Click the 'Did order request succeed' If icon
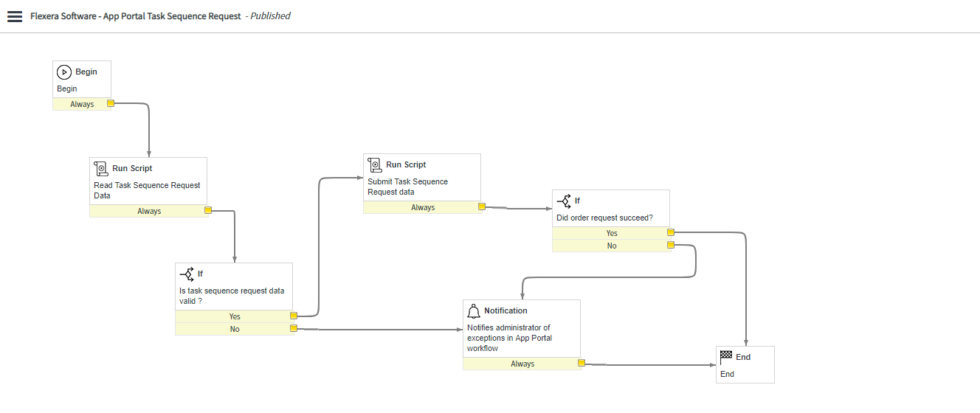Viewport: 980px width, 413px height. [564, 201]
